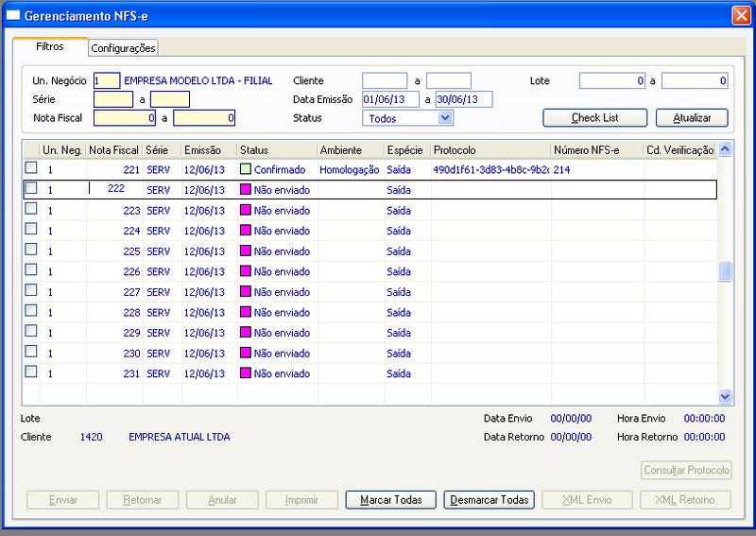Close the Gerenciamento NFS-e window

(x=741, y=15)
